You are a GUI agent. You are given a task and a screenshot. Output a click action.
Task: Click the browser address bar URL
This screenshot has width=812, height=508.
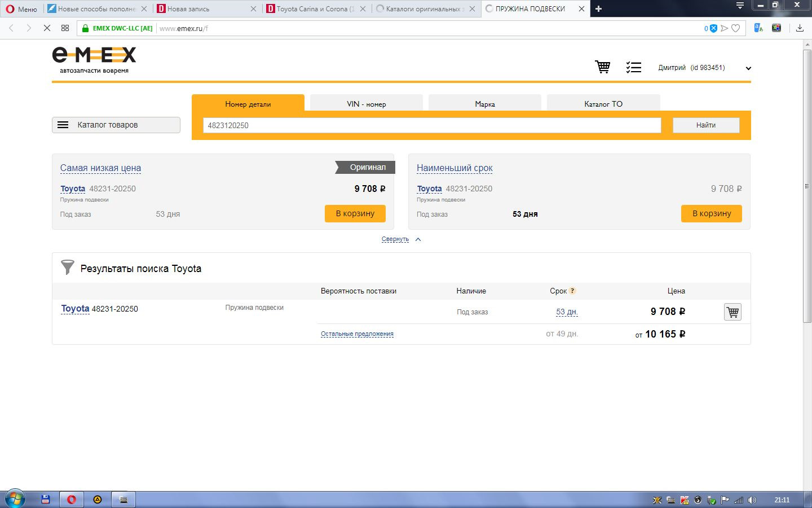coord(184,28)
